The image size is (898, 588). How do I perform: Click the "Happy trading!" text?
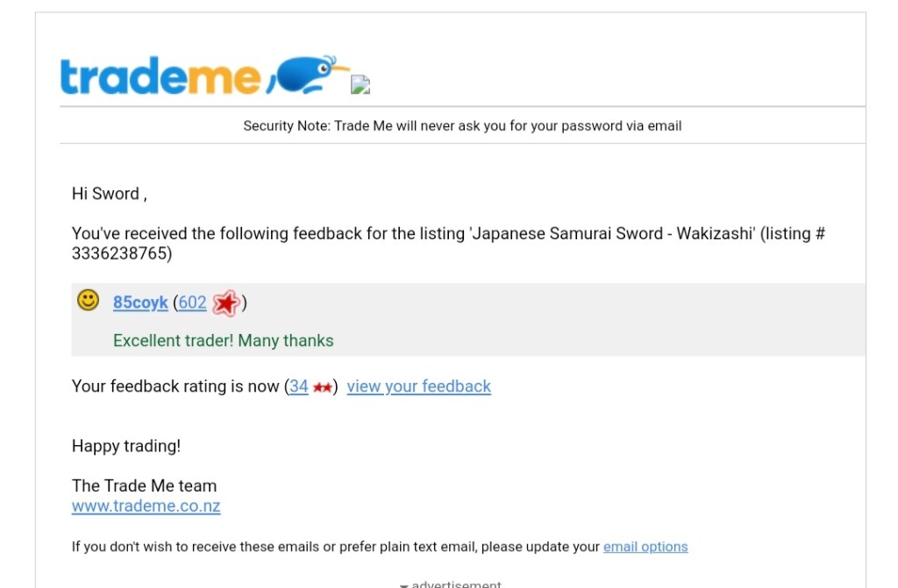(x=126, y=446)
